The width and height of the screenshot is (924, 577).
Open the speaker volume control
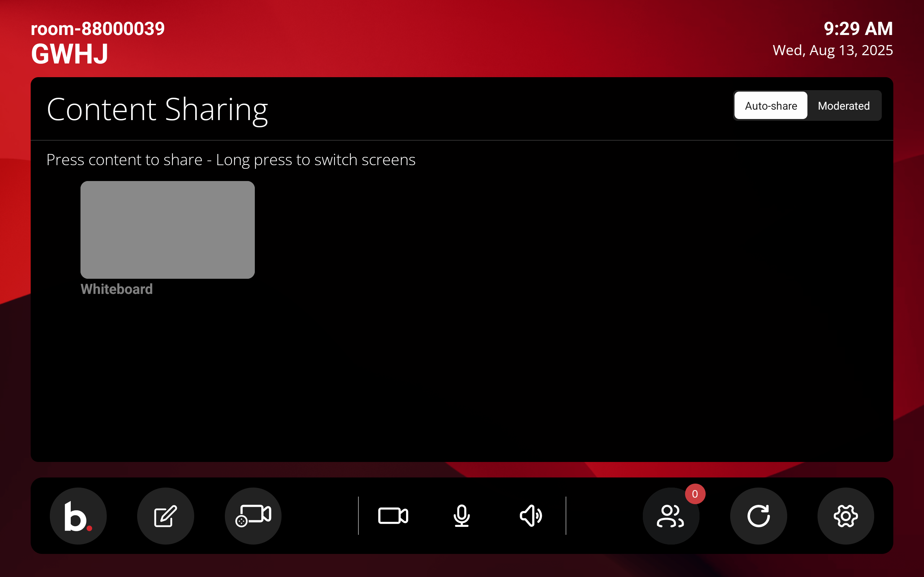(x=532, y=516)
